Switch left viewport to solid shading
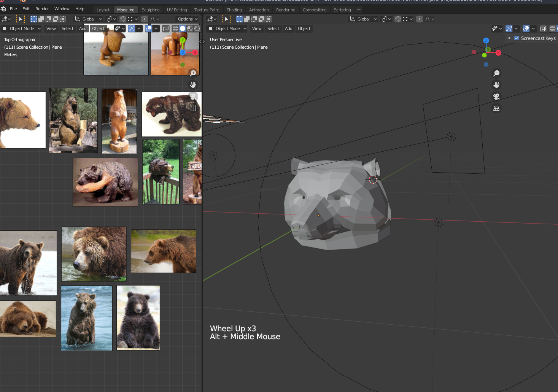The width and height of the screenshot is (558, 392). (x=183, y=29)
